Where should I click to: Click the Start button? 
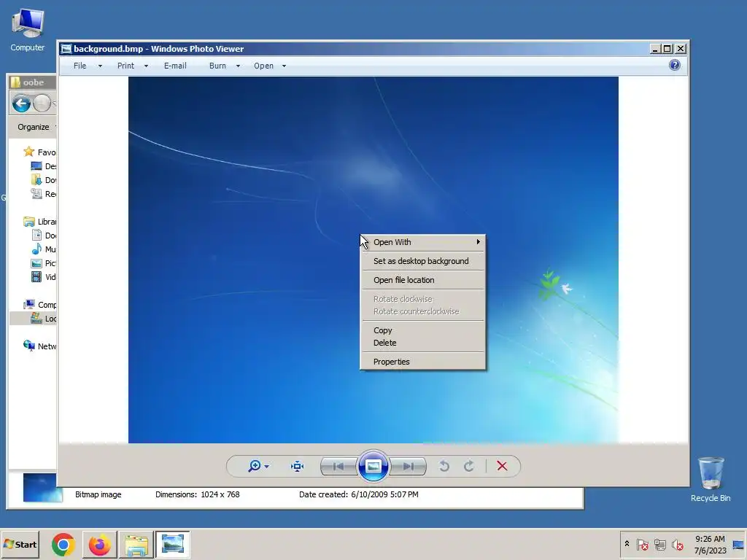coord(20,545)
